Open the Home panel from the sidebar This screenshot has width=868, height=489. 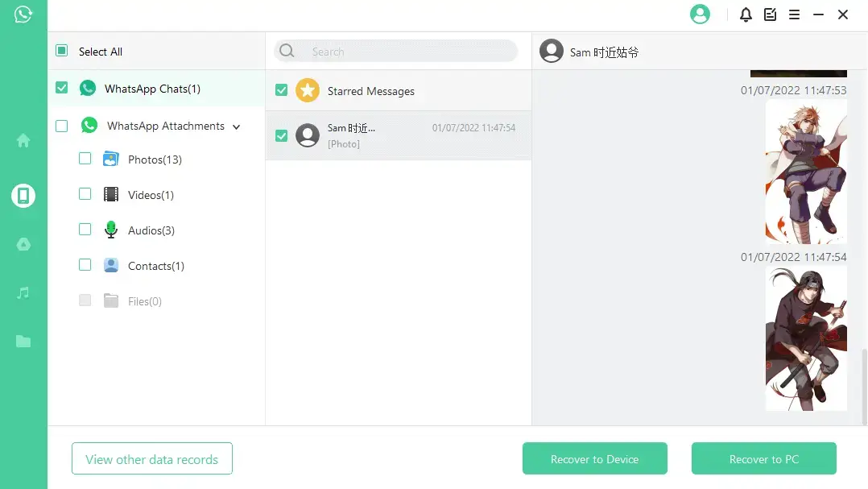tap(22, 140)
